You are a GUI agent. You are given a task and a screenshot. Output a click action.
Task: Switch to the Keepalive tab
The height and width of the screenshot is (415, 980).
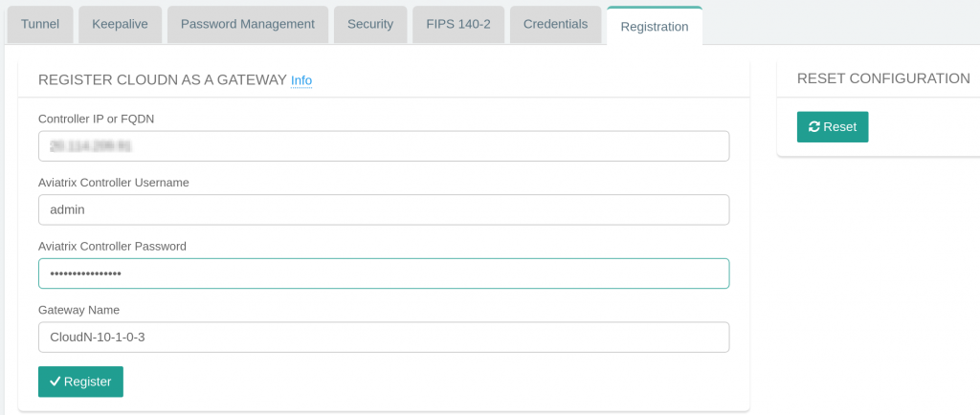(120, 25)
